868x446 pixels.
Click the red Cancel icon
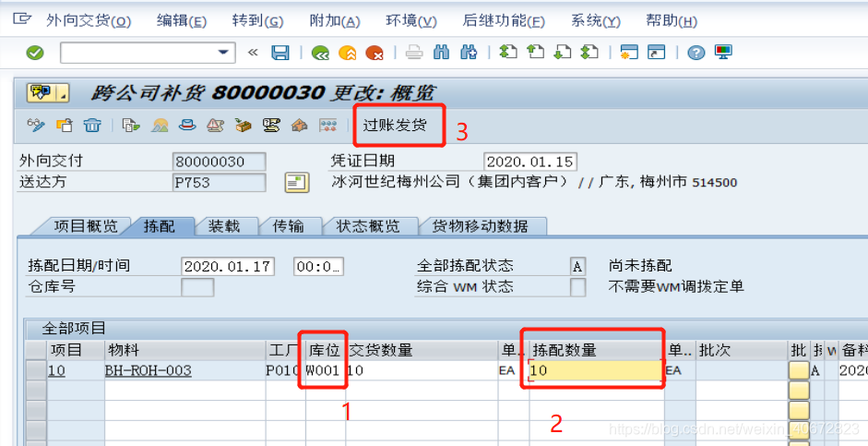coord(375,53)
